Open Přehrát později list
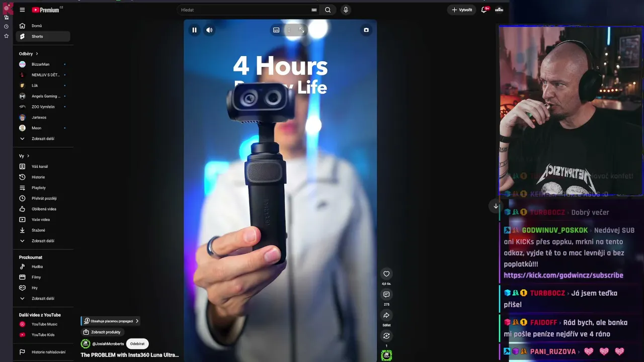Screen dimensions: 644x362 (x=44, y=198)
